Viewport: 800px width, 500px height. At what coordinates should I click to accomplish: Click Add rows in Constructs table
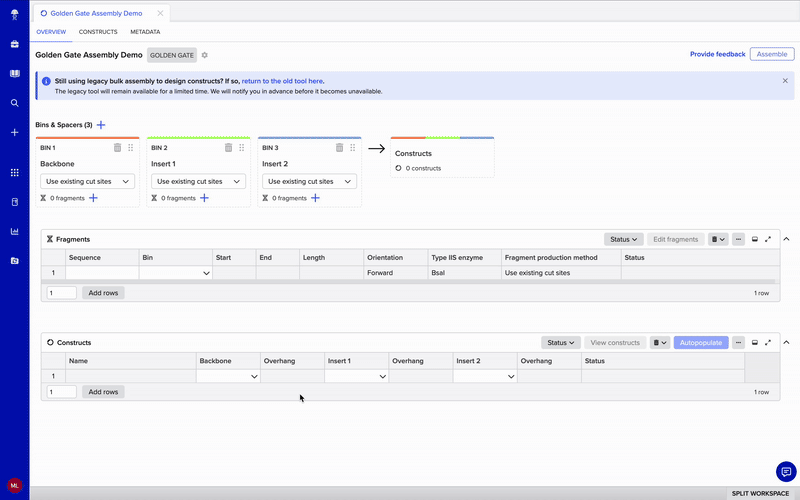[103, 392]
